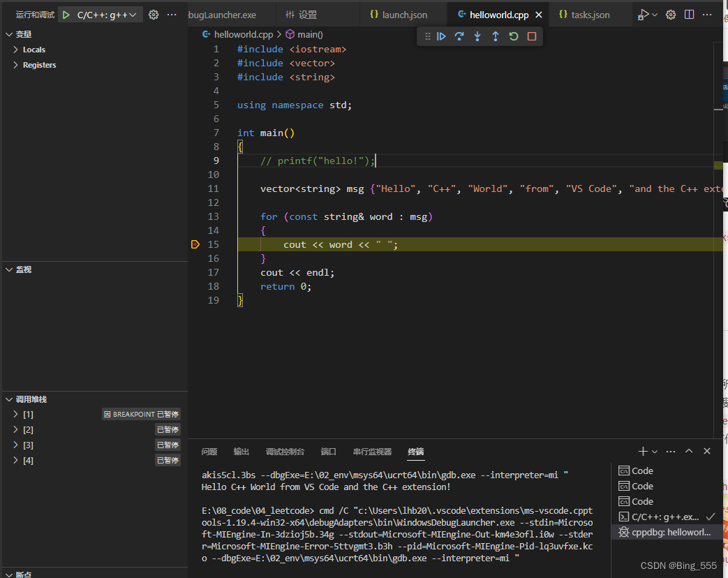Expand call stack thread [2]
The height and width of the screenshot is (578, 728).
16,429
